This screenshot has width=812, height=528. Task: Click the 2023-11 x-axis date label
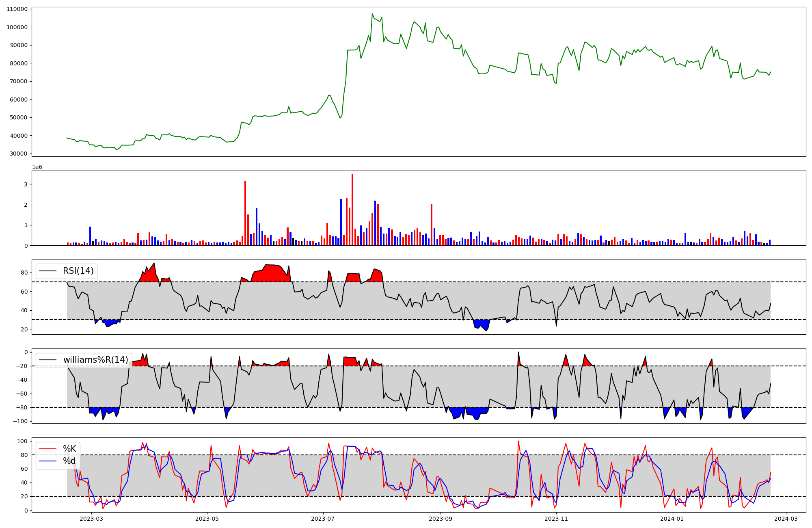click(556, 519)
